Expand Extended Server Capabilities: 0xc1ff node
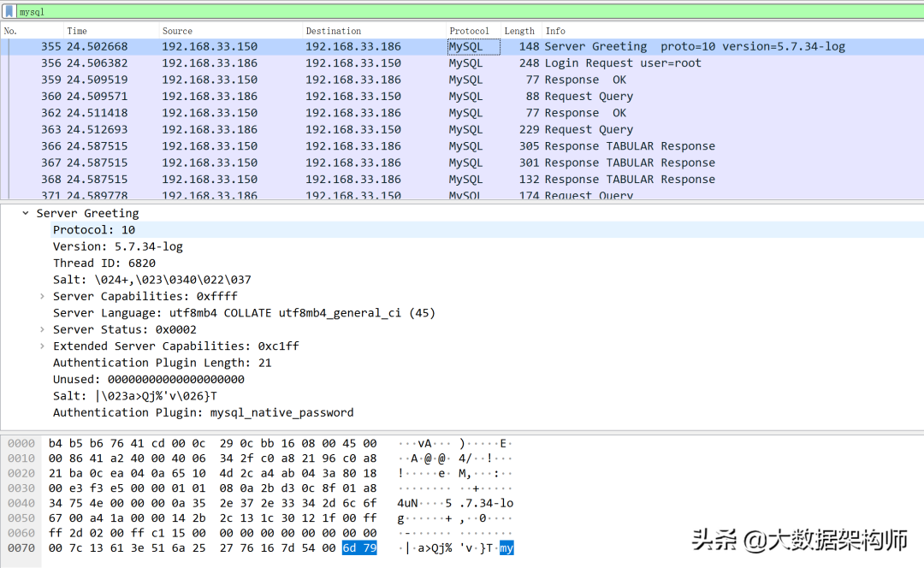This screenshot has width=924, height=568. [x=42, y=346]
